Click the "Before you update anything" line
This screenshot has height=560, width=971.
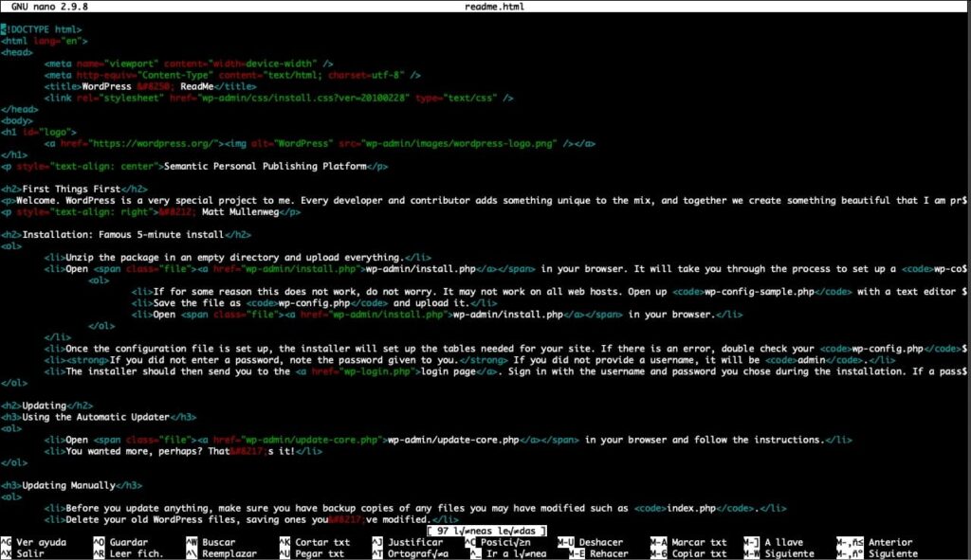click(x=415, y=508)
